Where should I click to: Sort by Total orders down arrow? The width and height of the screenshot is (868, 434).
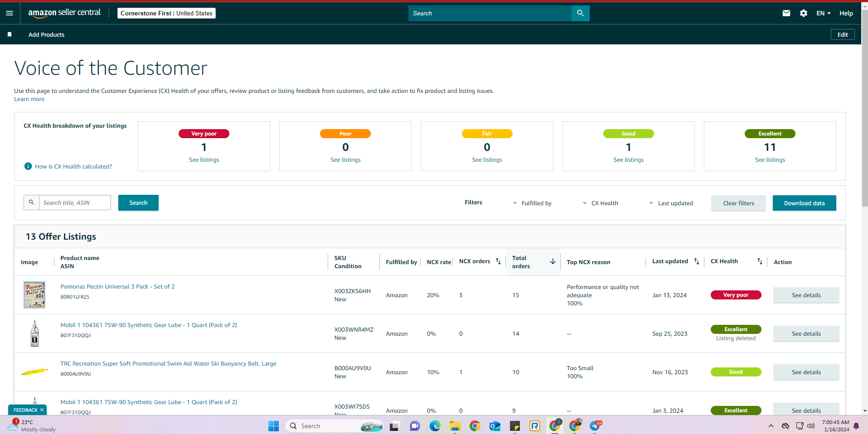pyautogui.click(x=553, y=261)
